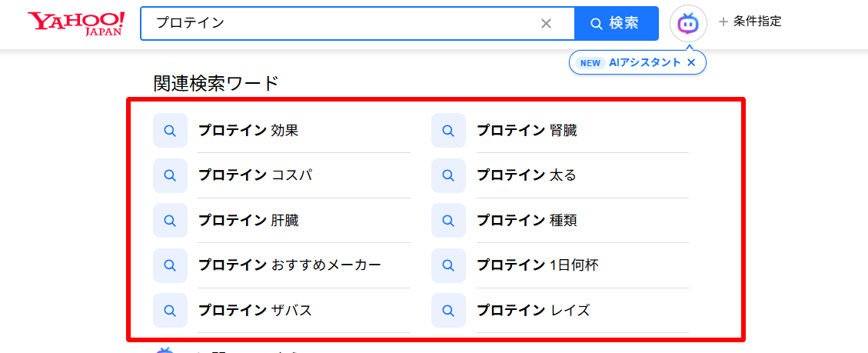868x353 pixels.
Task: Click the magnifier icon beside プロテイン 腎臓
Action: click(449, 130)
